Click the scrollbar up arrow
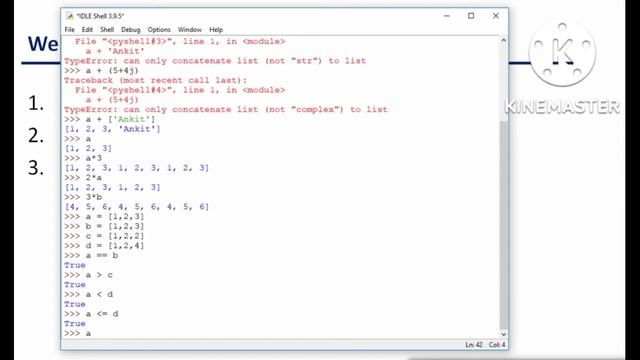Image resolution: width=640 pixels, height=360 pixels. tap(504, 40)
